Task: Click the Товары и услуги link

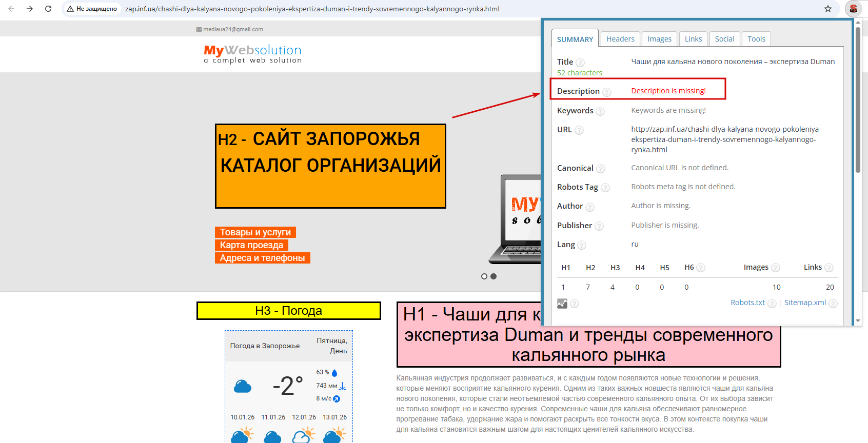Action: (x=255, y=232)
